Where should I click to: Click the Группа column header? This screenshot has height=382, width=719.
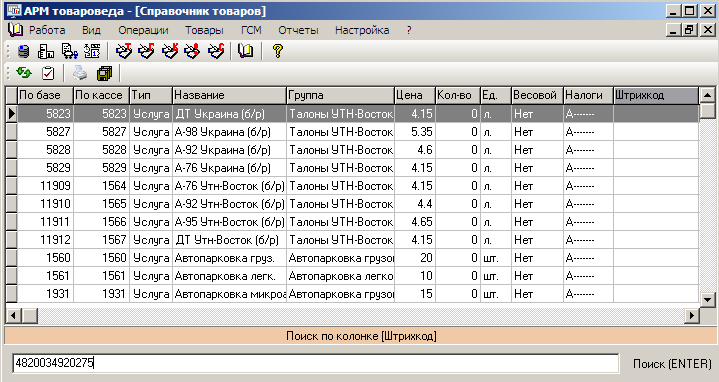340,95
